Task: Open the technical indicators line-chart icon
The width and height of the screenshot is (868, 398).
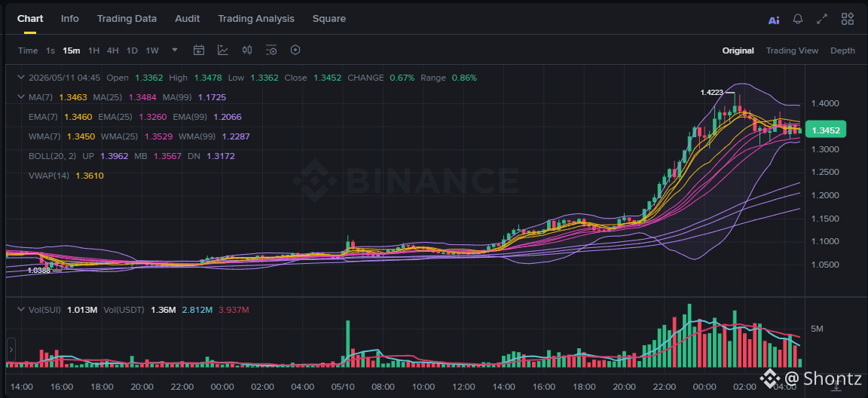Action: (222, 51)
